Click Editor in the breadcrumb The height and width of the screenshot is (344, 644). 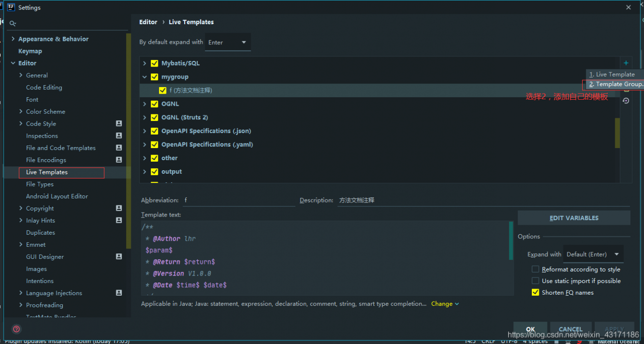148,22
